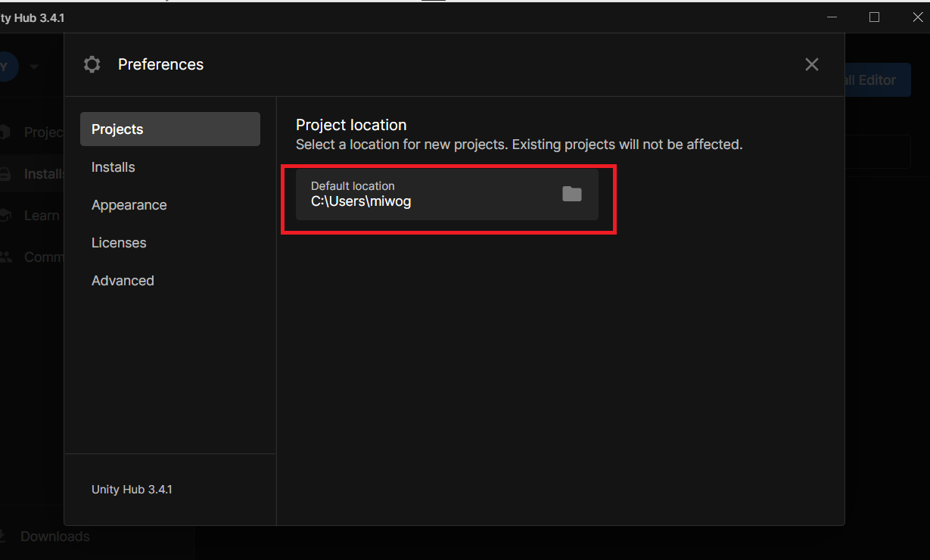This screenshot has width=930, height=560.
Task: Expand the account dropdown arrow
Action: [33, 67]
